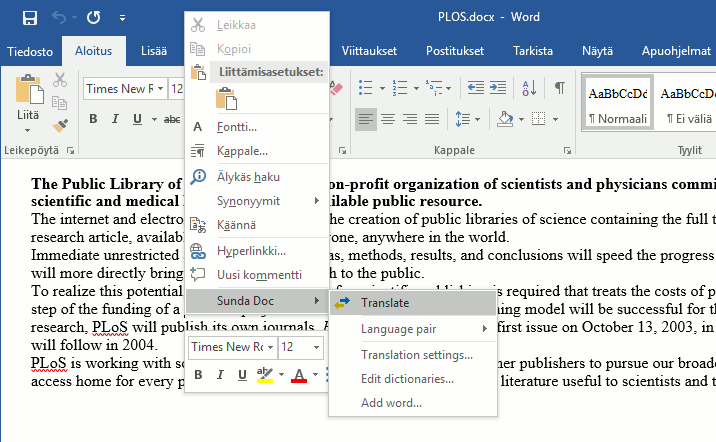This screenshot has height=442, width=716.
Task: Open the Apuohjelmat tab
Action: [676, 51]
